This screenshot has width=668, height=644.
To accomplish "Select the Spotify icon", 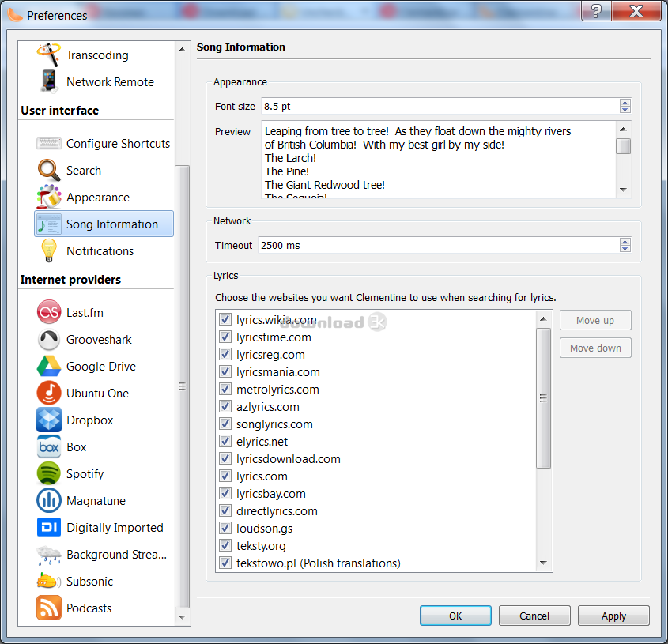I will pos(48,474).
